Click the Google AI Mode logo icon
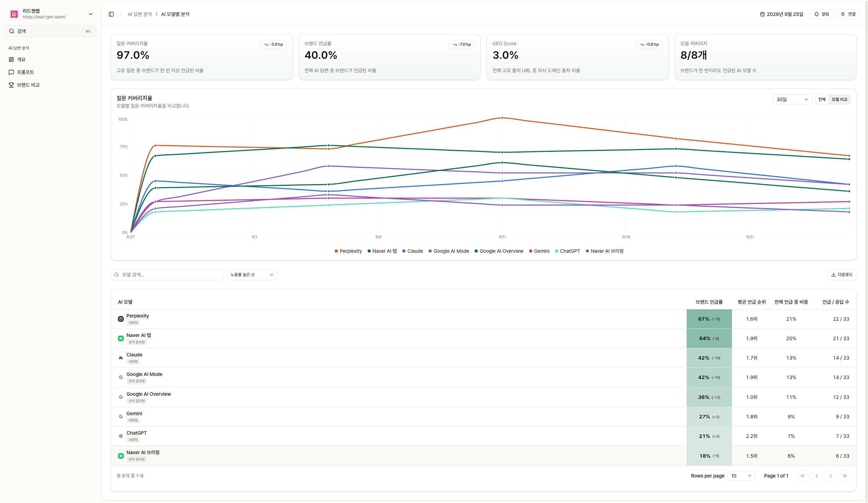Image resolution: width=868 pixels, height=503 pixels. [x=121, y=377]
